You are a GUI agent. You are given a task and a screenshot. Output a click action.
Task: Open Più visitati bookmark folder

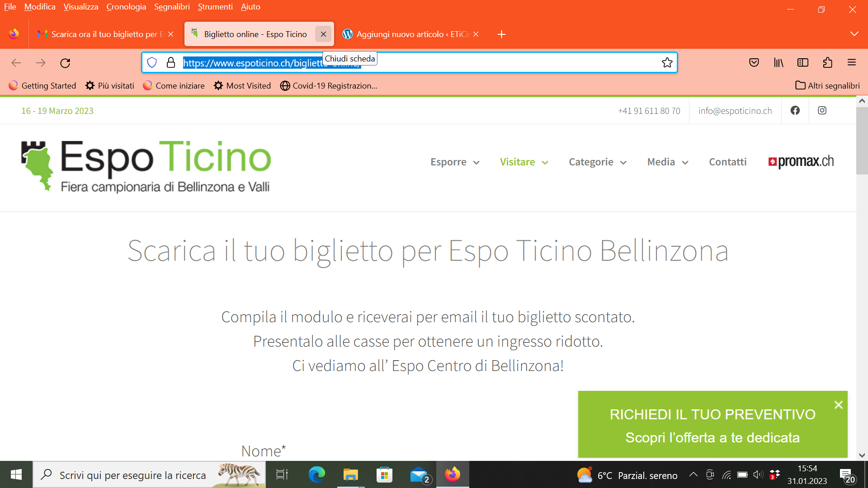(110, 85)
